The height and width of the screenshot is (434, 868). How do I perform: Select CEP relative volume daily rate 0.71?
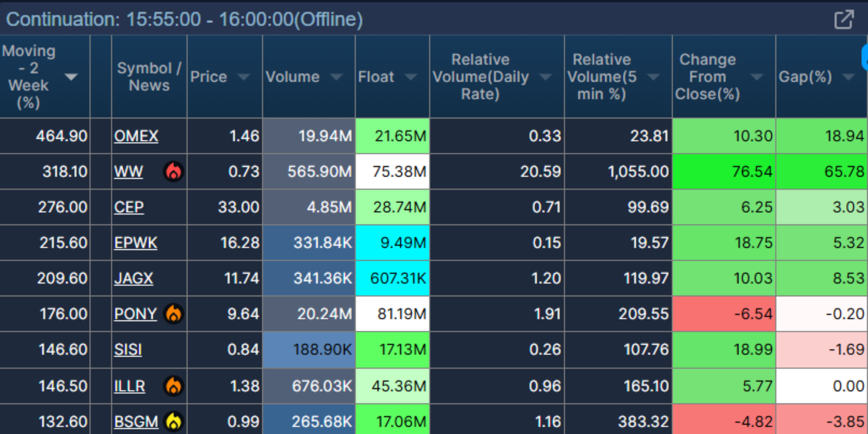pyautogui.click(x=497, y=207)
